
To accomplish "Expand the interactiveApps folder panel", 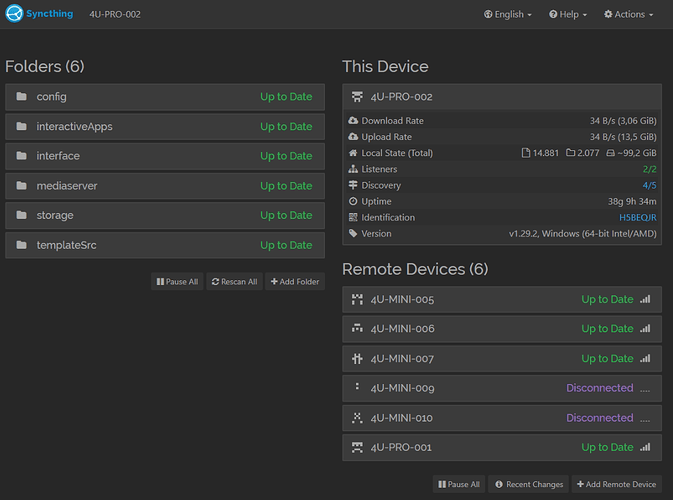I will pyautogui.click(x=165, y=127).
